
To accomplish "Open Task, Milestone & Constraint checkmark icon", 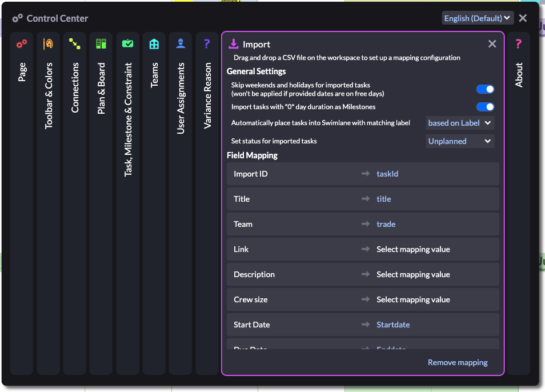I will [x=127, y=44].
